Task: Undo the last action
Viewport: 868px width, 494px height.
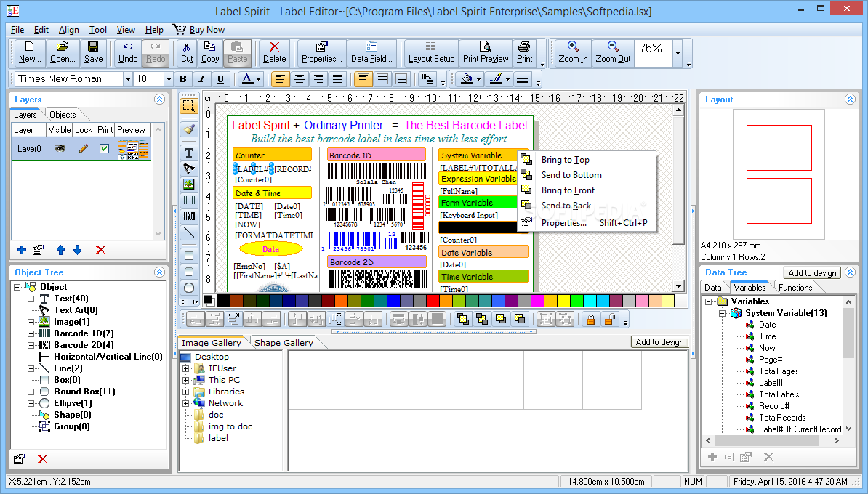Action: (128, 52)
